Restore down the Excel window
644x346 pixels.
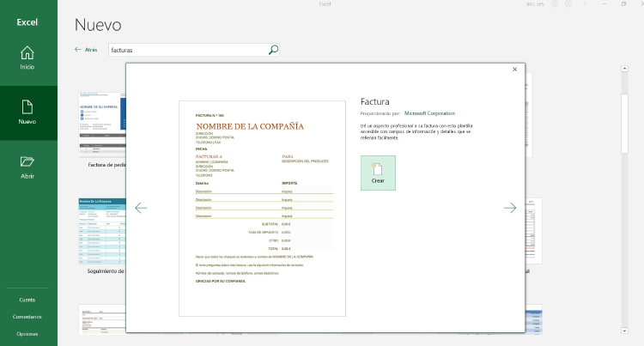click(x=623, y=4)
